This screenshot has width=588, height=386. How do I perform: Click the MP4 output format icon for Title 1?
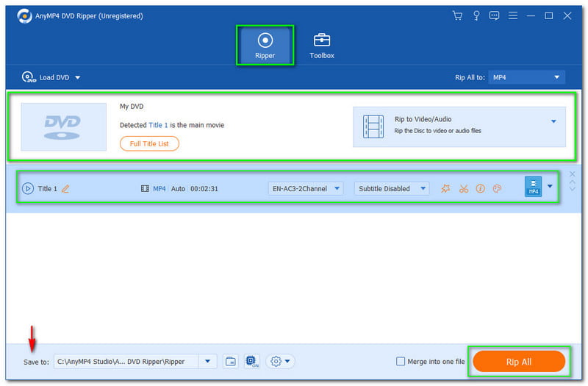[x=533, y=187]
